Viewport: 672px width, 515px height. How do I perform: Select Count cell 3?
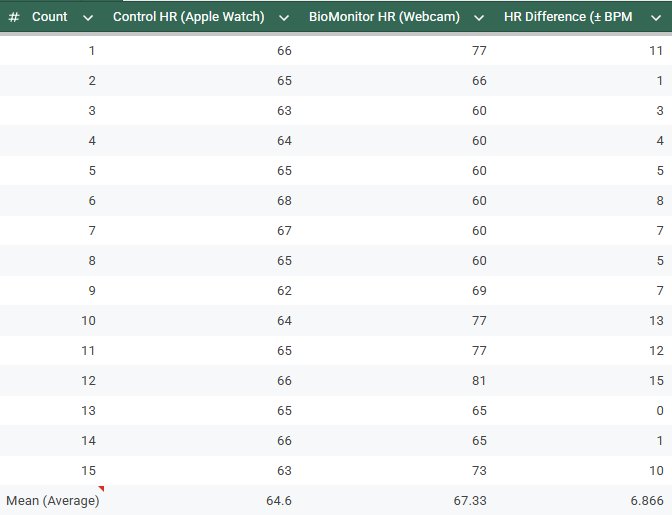coord(92,111)
